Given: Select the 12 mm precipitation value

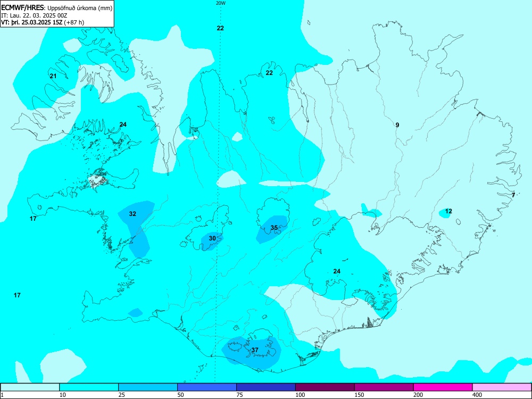Looking at the screenshot, I should click(448, 211).
